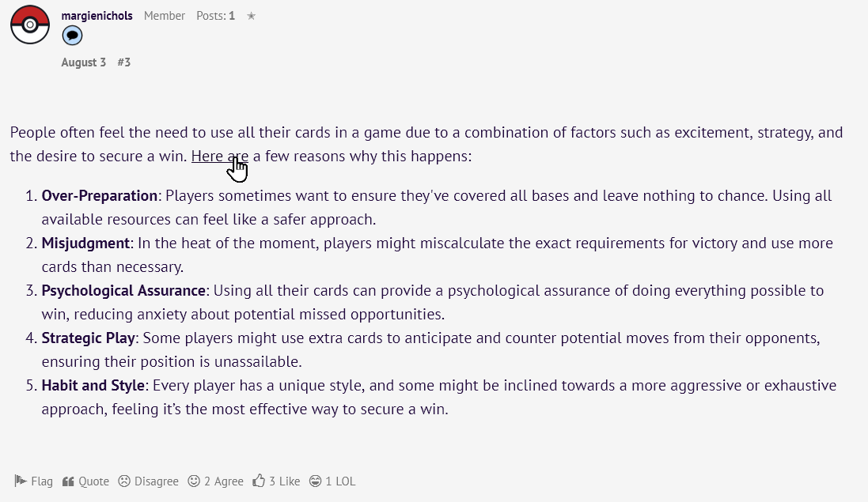Screen dimensions: 868x502
Task: Open margienichols Pokeball avatar profile
Action: click(x=30, y=25)
